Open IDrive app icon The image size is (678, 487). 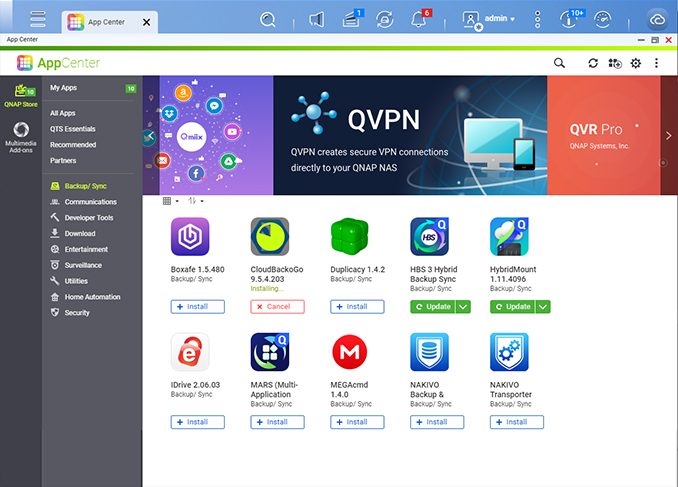pos(190,352)
